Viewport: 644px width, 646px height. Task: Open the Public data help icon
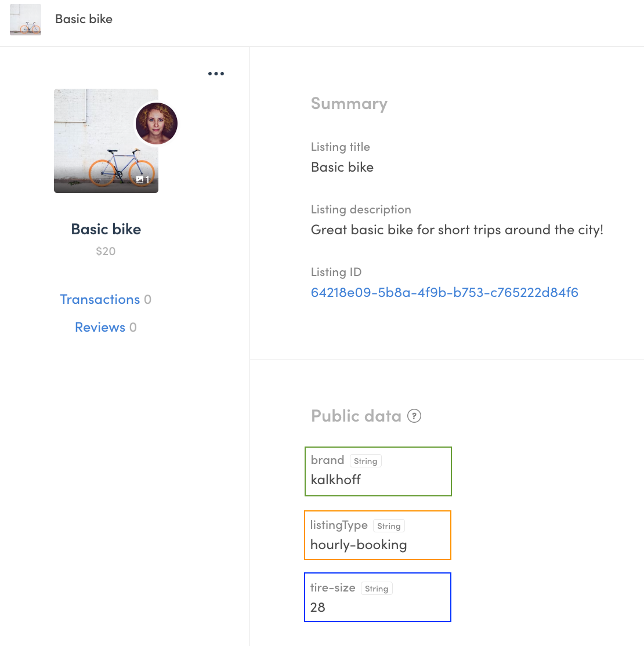coord(414,416)
